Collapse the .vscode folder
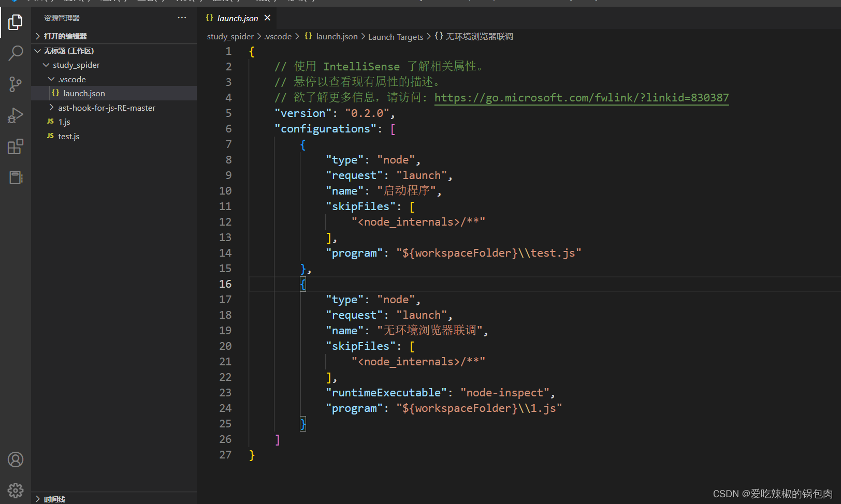 coord(114,79)
